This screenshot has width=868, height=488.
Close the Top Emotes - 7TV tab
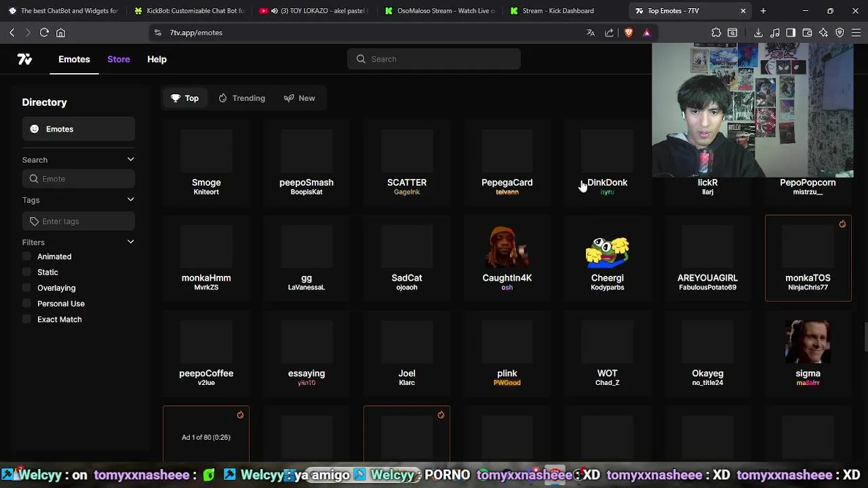[x=743, y=11]
